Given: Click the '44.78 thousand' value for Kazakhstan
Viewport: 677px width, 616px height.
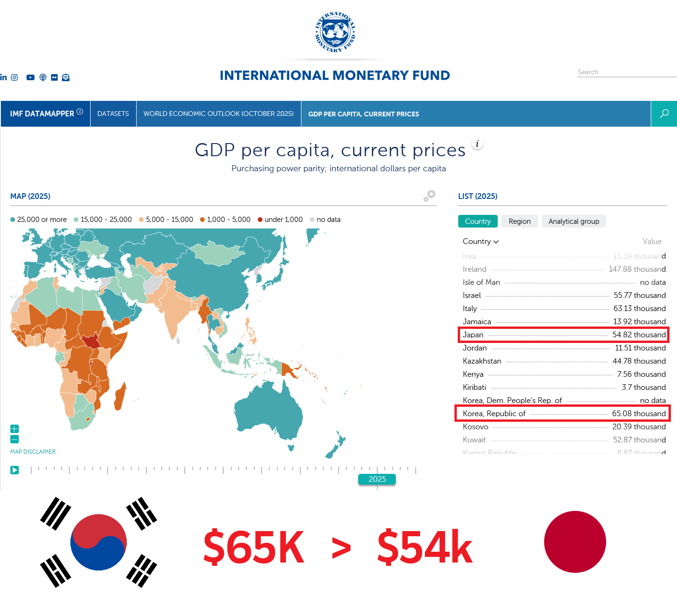Looking at the screenshot, I should [x=639, y=361].
